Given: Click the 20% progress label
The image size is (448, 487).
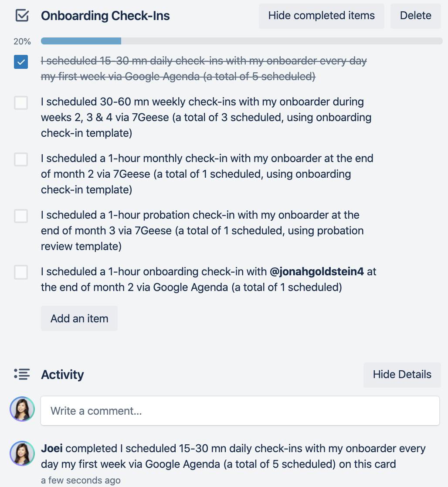Looking at the screenshot, I should pos(22,41).
